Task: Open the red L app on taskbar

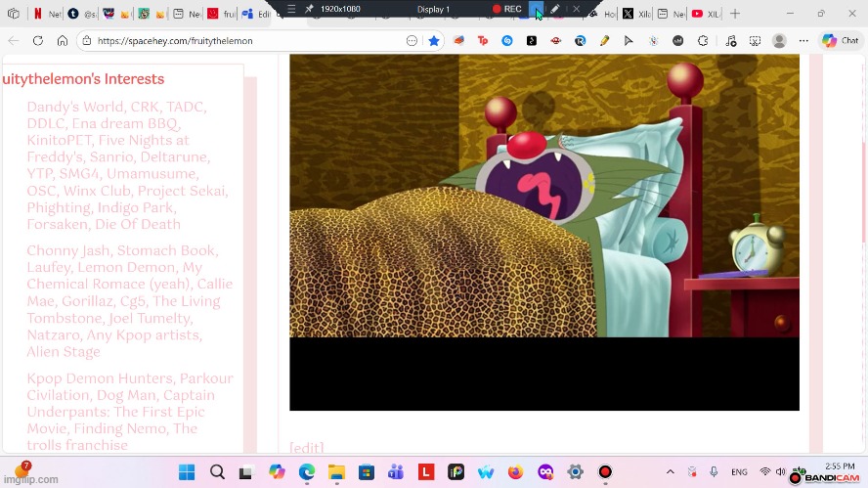Action: pos(426,472)
